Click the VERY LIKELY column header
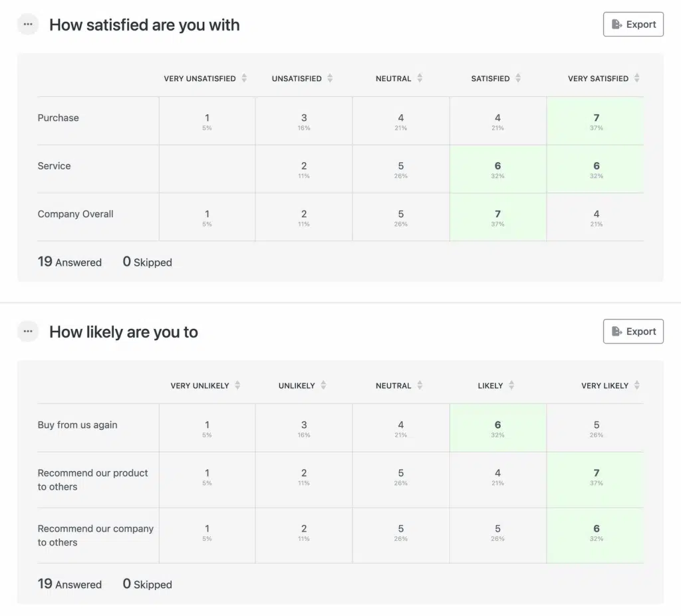Image resolution: width=681 pixels, height=616 pixels. pyautogui.click(x=605, y=385)
